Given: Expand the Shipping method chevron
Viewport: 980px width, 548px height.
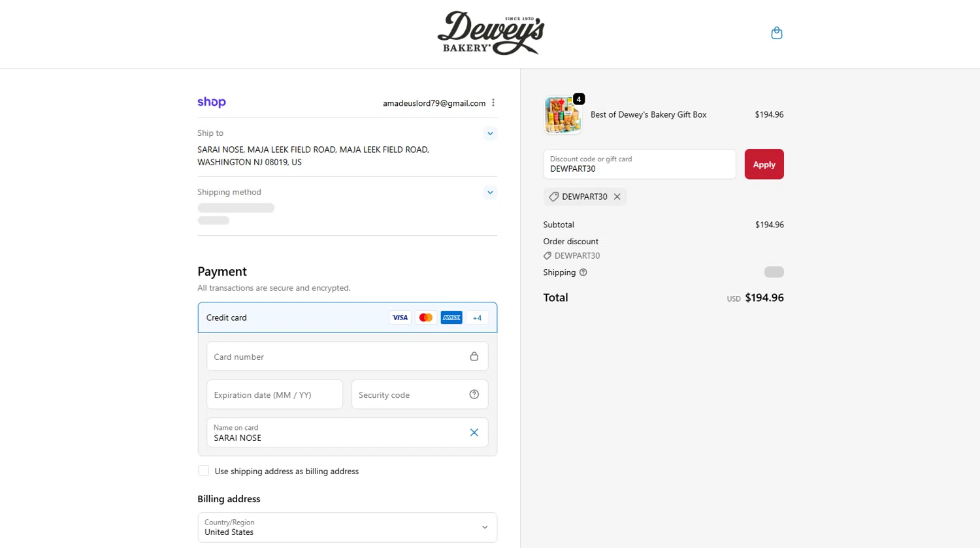Looking at the screenshot, I should tap(490, 193).
